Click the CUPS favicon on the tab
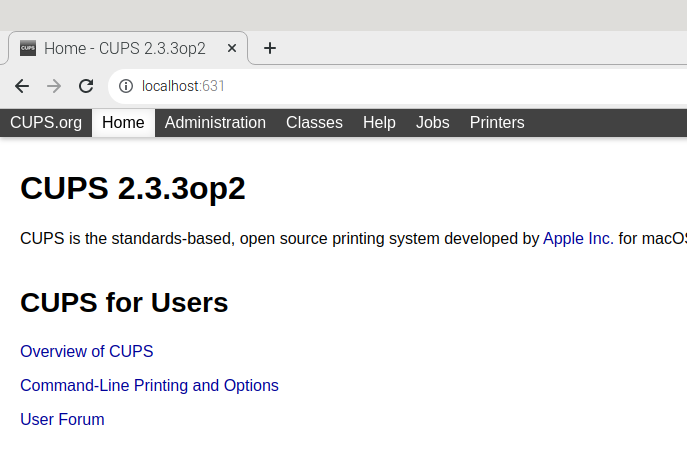This screenshot has width=687, height=460. point(28,48)
